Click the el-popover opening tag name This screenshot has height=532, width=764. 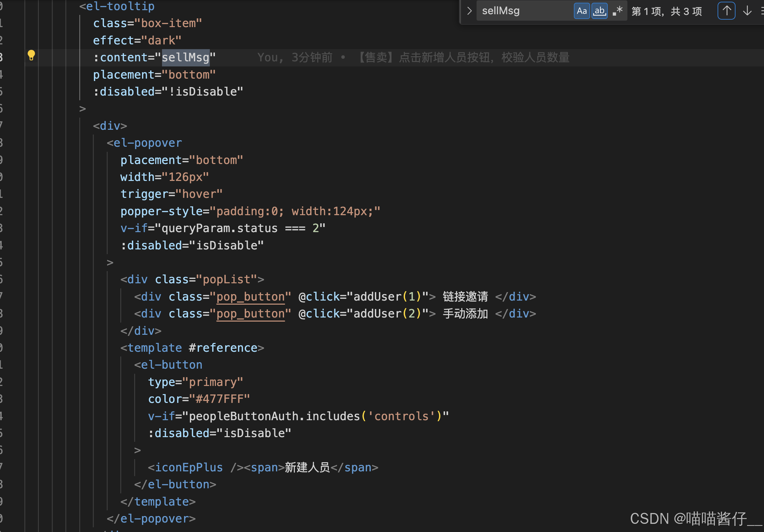tap(148, 143)
